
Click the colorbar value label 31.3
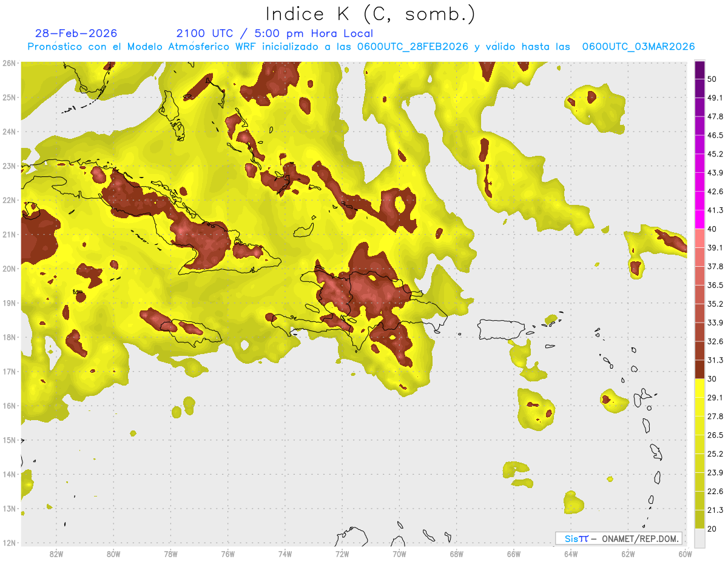click(x=715, y=360)
